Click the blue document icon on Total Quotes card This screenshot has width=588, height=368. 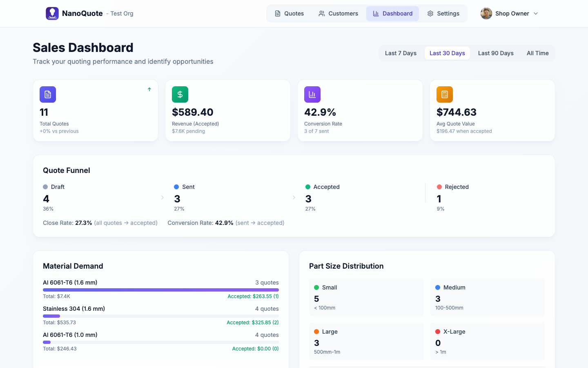[x=48, y=94]
